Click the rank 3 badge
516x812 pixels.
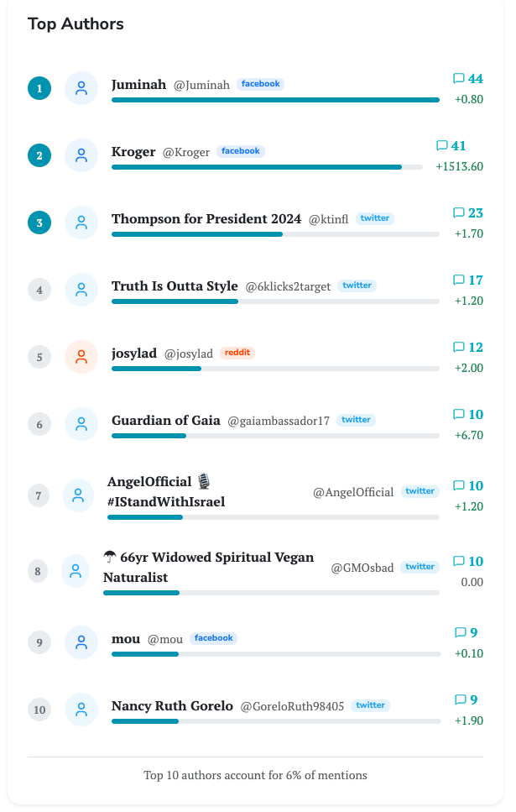[39, 223]
